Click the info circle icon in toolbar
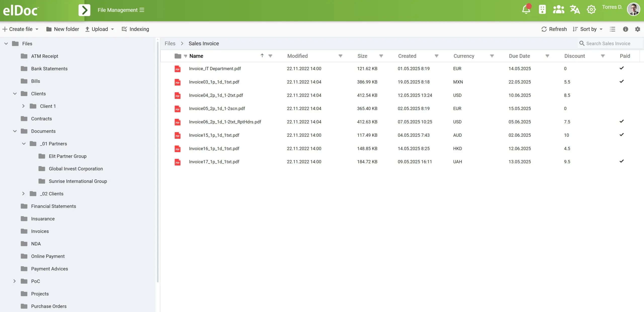 pyautogui.click(x=625, y=29)
